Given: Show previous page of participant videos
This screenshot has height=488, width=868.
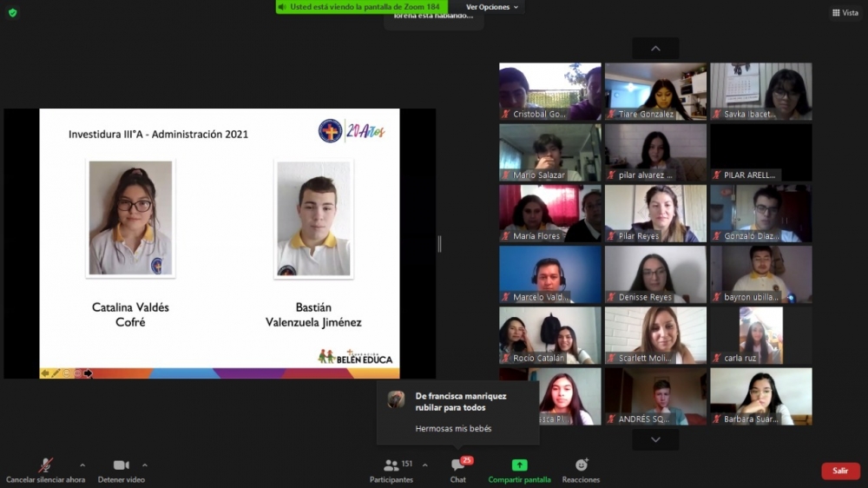Looking at the screenshot, I should click(655, 49).
